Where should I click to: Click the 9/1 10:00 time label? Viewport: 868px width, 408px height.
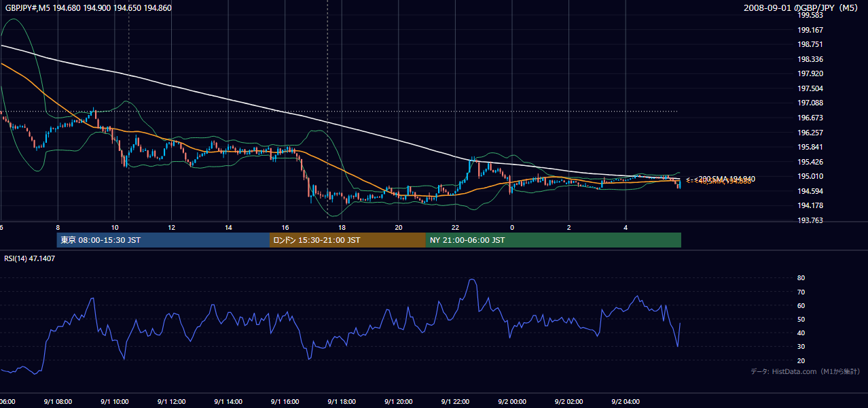115,402
